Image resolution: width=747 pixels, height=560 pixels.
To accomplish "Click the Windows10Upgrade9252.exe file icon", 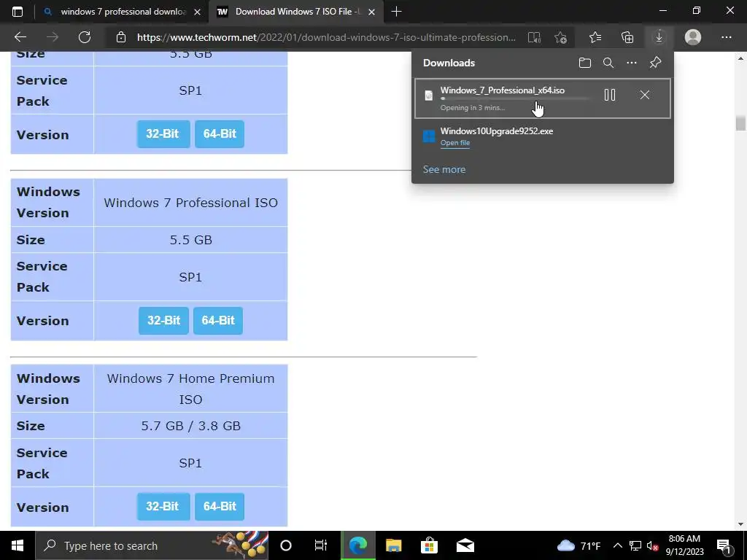I will point(429,136).
